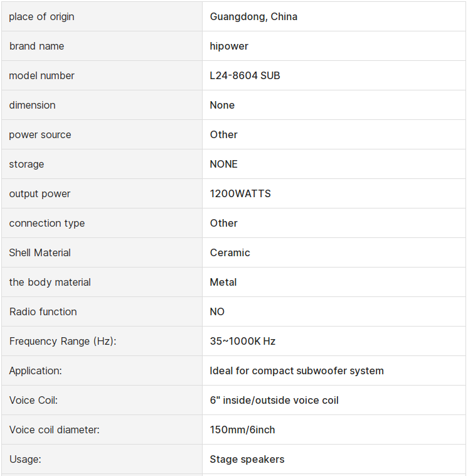Select the 'Guangdong, China' value text

tap(253, 17)
